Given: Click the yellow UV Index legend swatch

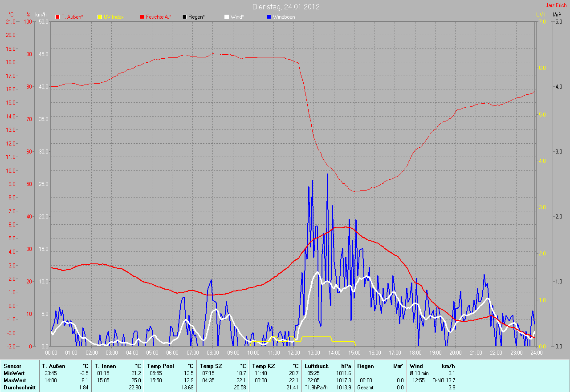Looking at the screenshot, I should [100, 17].
